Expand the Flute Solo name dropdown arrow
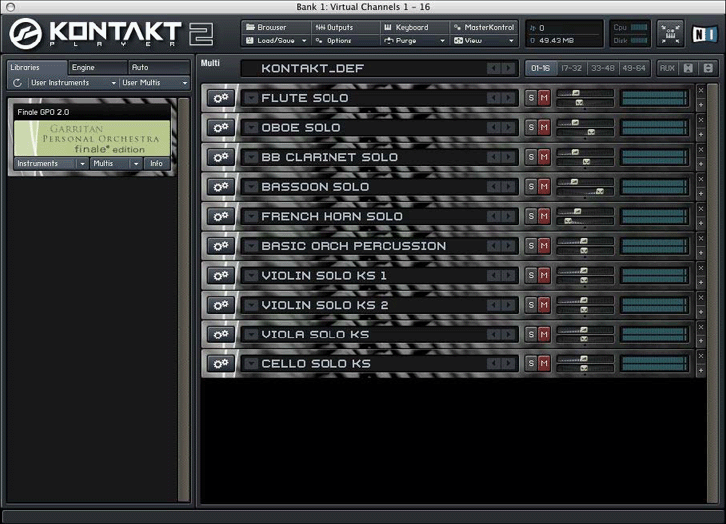 click(251, 98)
